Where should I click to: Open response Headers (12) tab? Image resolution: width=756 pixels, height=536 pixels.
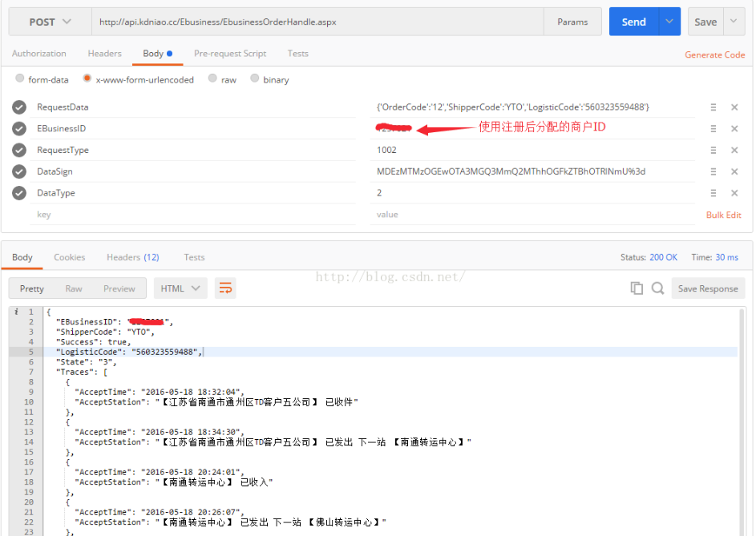click(132, 257)
